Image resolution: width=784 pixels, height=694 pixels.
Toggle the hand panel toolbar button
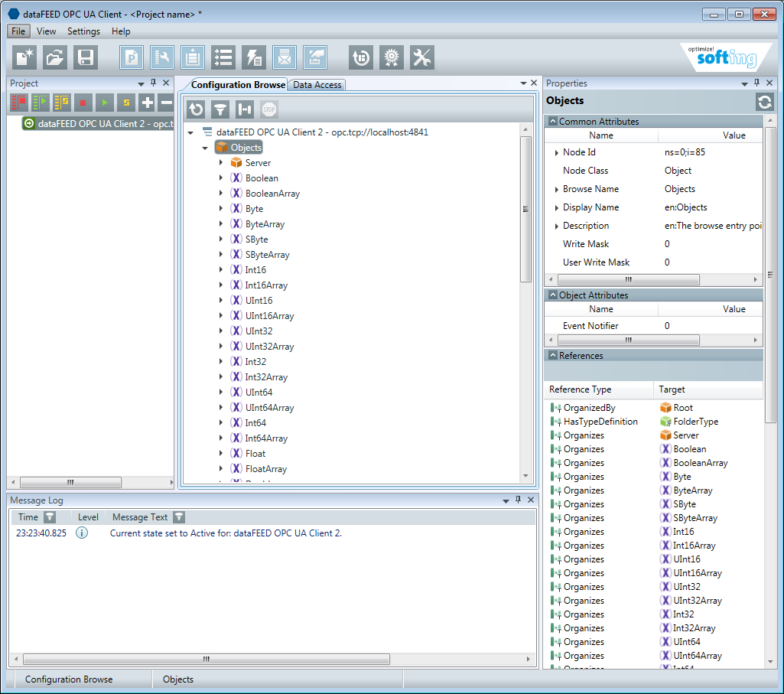[x=314, y=57]
